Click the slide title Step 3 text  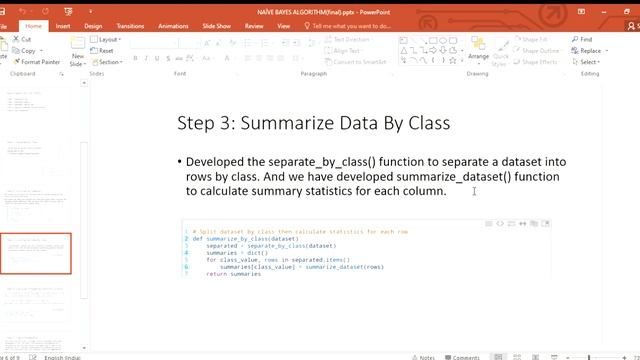[313, 123]
